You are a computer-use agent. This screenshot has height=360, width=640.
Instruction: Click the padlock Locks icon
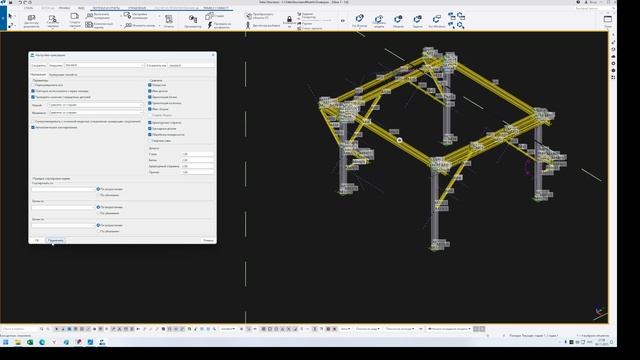tap(289, 19)
